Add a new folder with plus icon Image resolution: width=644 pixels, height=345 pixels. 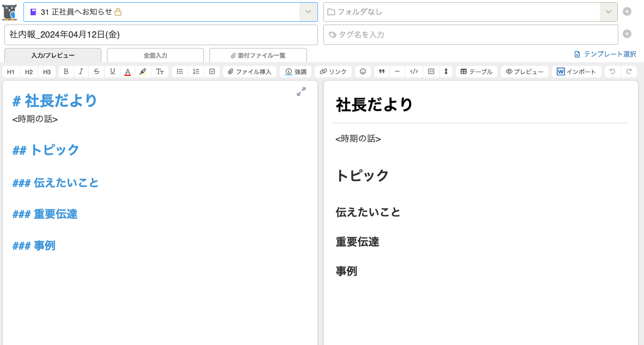point(627,11)
